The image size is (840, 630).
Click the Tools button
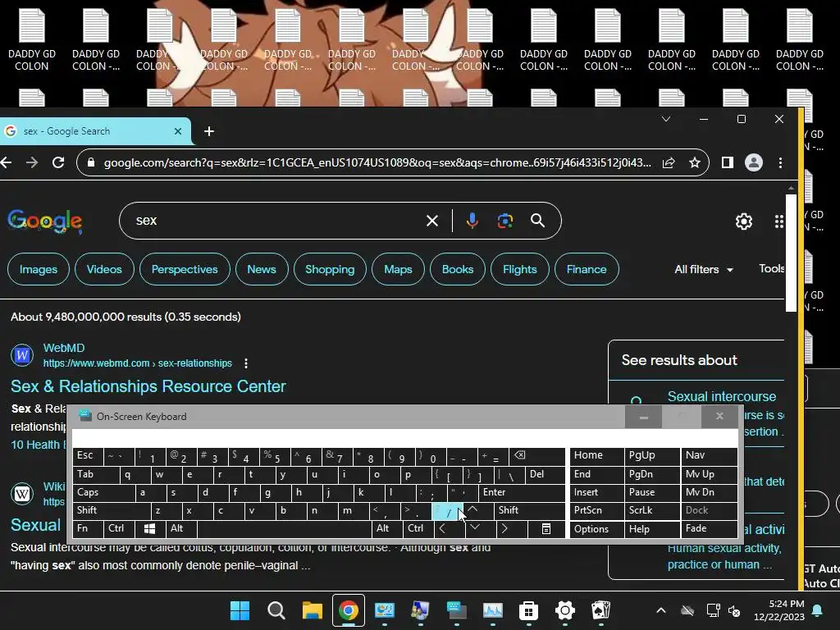click(771, 269)
